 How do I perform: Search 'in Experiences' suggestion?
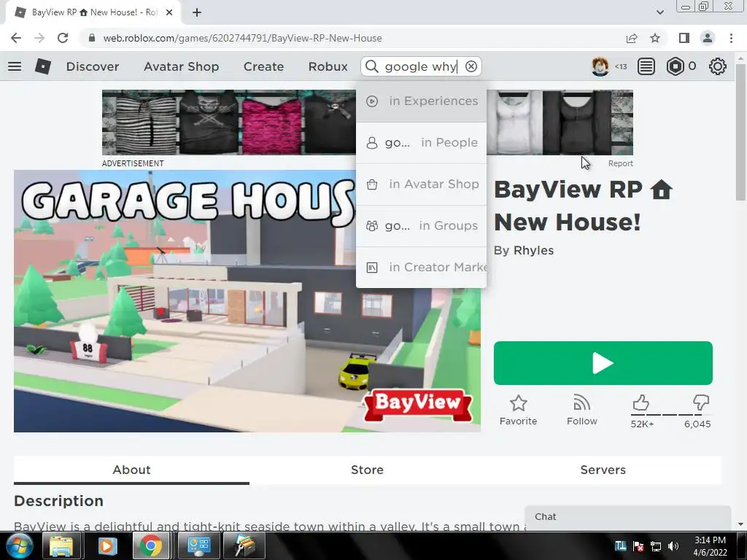tap(421, 101)
